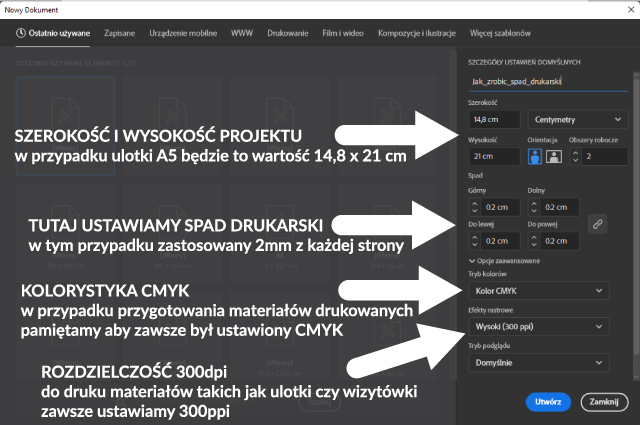Image resolution: width=640 pixels, height=425 pixels.
Task: Open the Drukowanie tab
Action: click(287, 33)
